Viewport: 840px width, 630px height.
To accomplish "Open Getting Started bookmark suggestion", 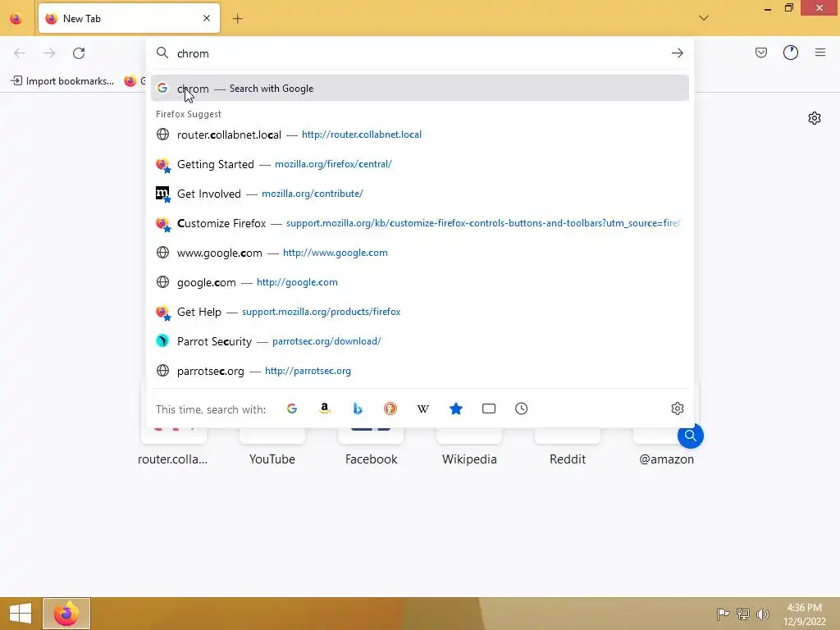I will click(x=419, y=164).
